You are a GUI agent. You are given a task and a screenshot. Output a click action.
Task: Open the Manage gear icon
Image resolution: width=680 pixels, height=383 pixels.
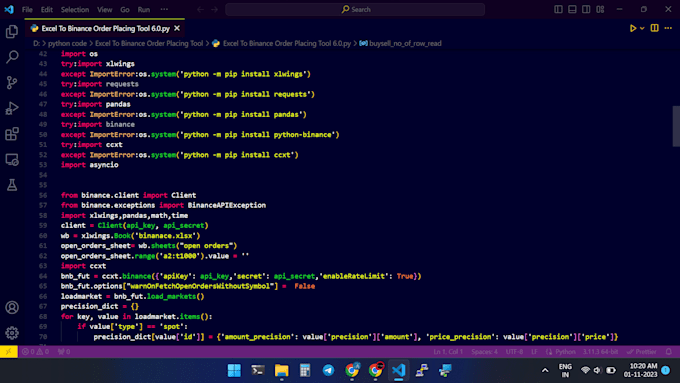click(12, 333)
